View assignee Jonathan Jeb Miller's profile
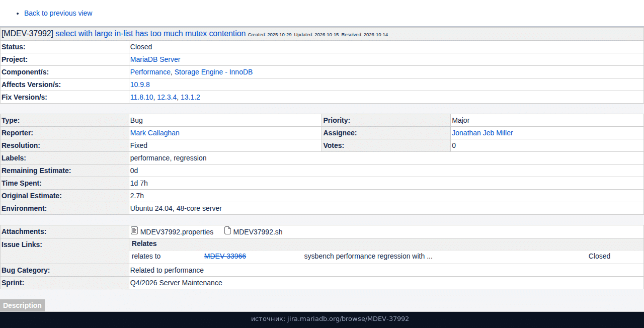The width and height of the screenshot is (644, 328). click(482, 133)
